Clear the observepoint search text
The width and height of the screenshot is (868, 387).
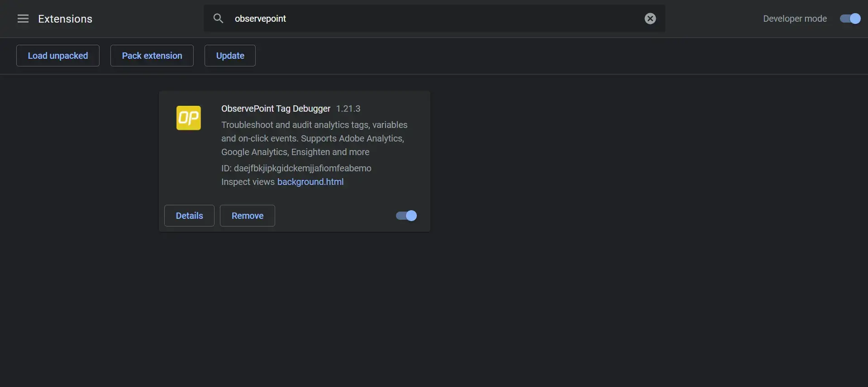650,19
